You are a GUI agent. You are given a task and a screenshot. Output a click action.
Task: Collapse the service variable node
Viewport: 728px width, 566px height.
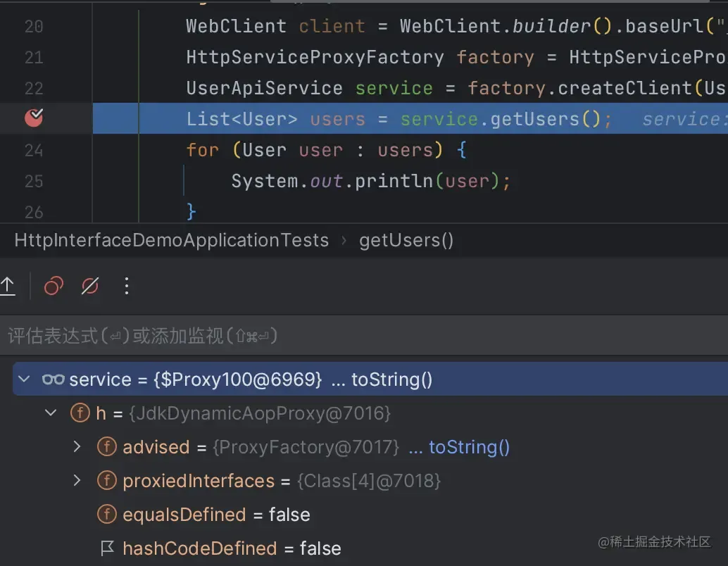[x=24, y=379]
